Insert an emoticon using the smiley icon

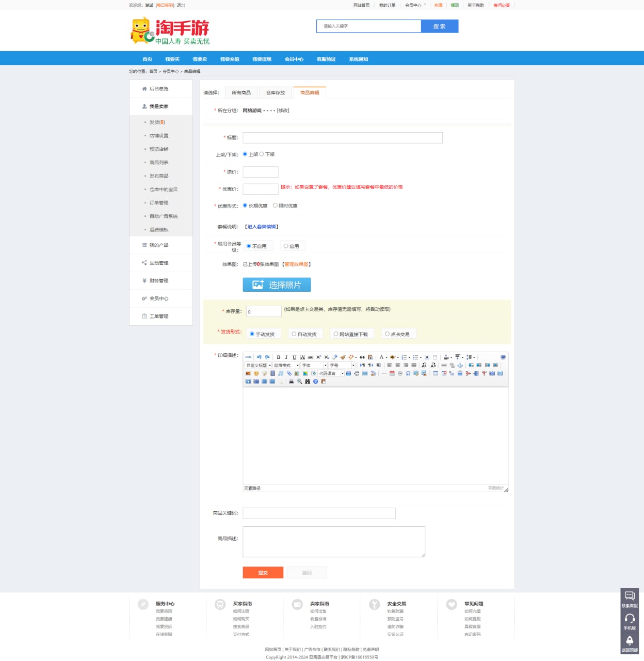256,373
